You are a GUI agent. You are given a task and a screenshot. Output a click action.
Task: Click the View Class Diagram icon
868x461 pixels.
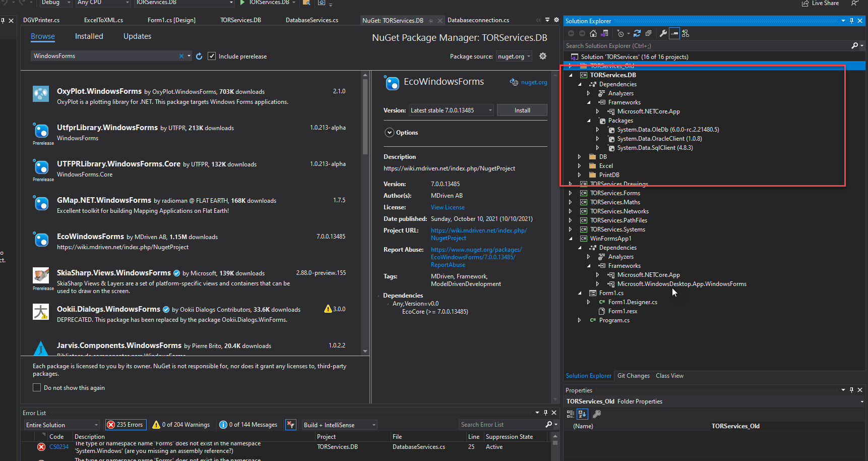(x=686, y=33)
